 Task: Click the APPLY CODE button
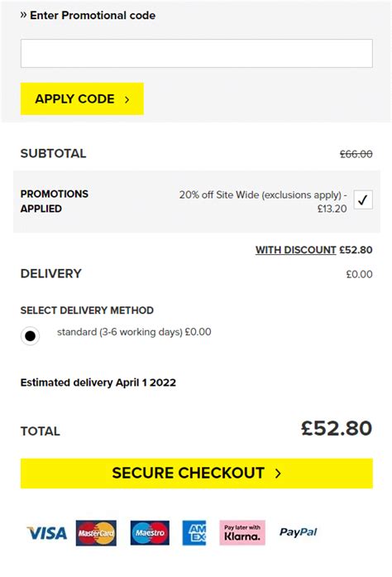point(82,99)
